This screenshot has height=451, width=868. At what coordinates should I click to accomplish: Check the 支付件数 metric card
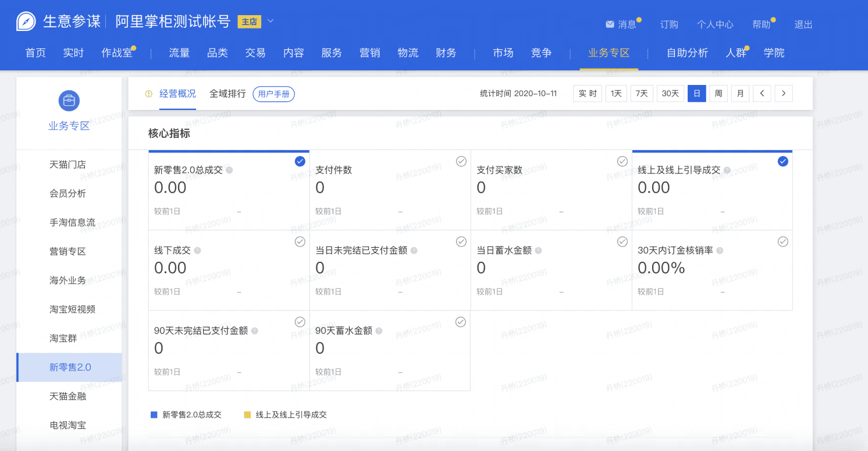461,161
